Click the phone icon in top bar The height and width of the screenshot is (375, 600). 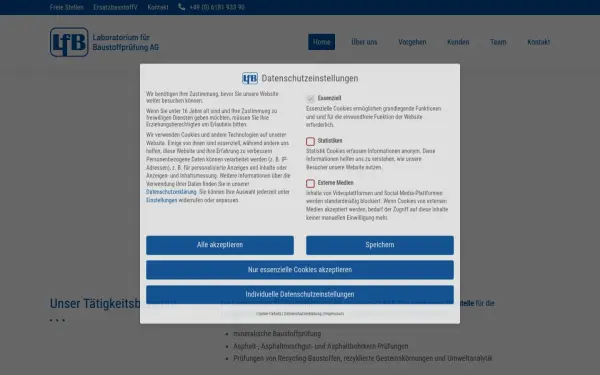click(181, 7)
